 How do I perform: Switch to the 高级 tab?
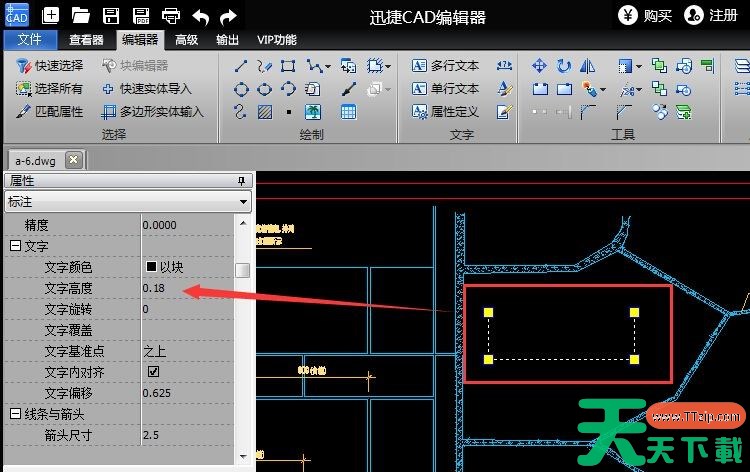point(187,40)
